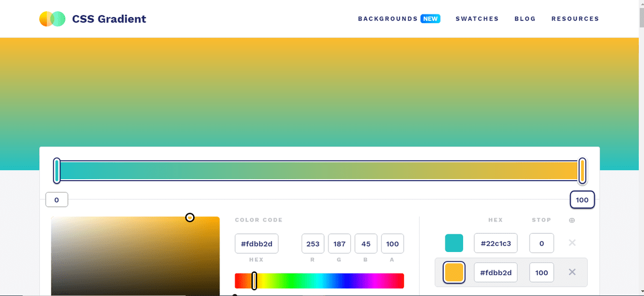The width and height of the screenshot is (644, 296).
Task: Go to the Blog page
Action: (525, 19)
